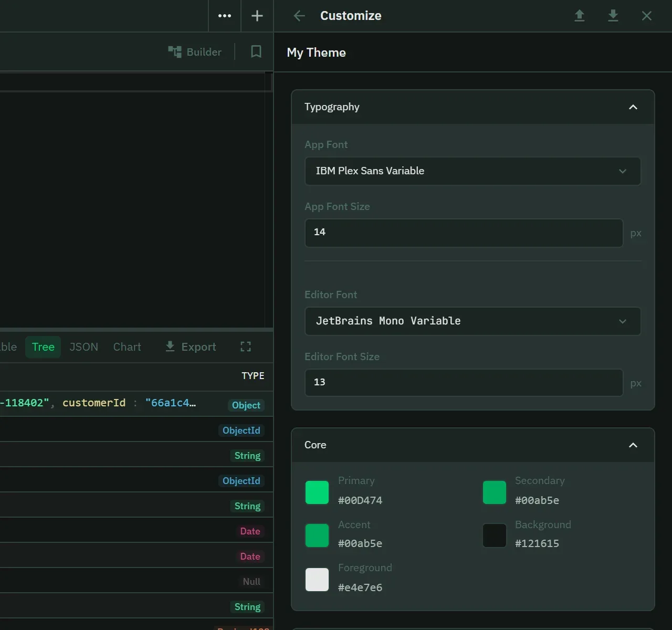Switch to the Chart view tab
This screenshot has width=672, height=630.
[127, 347]
